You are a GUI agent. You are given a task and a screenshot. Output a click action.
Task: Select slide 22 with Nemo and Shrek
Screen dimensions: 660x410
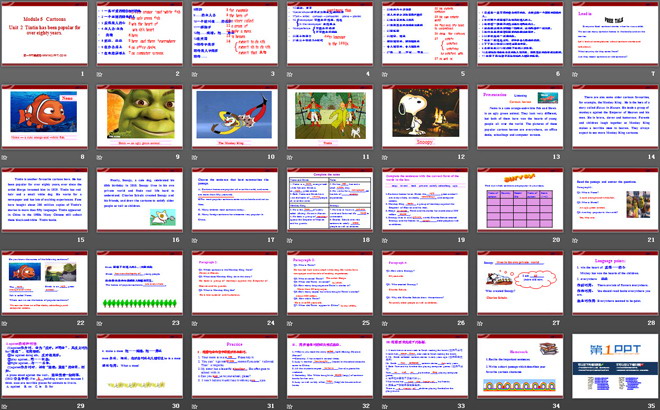pyautogui.click(x=45, y=283)
